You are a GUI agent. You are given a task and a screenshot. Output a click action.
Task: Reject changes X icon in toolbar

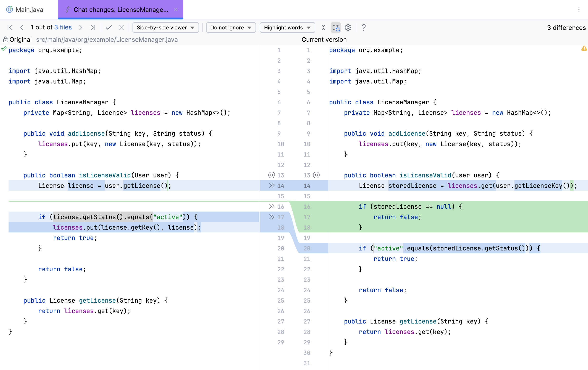click(x=121, y=28)
